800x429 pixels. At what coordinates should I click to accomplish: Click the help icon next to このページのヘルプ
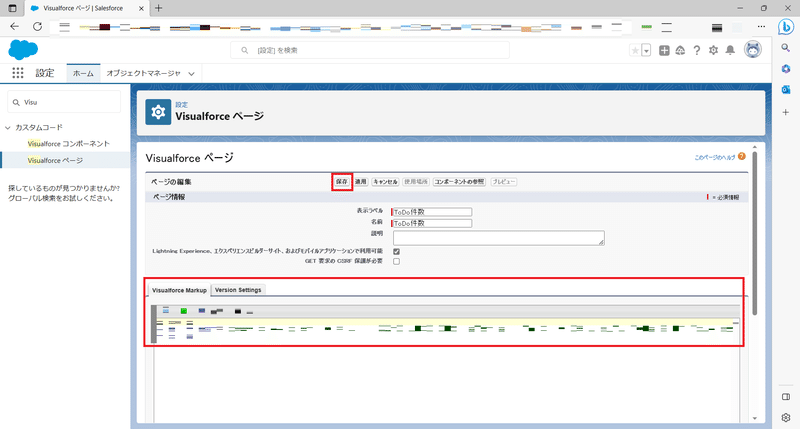point(742,157)
